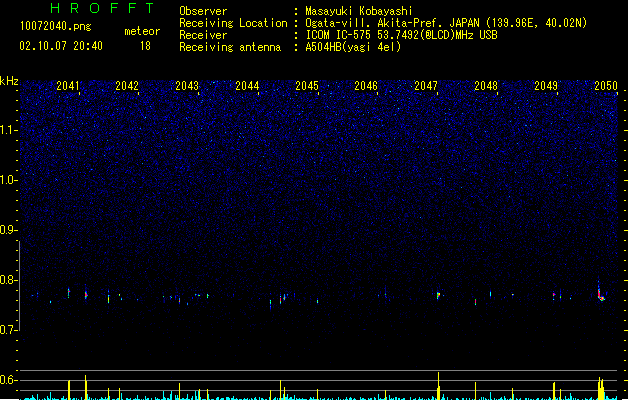The height and width of the screenshot is (400, 629).
Task: Click the 1.0 kHz frequency label
Action: point(9,180)
